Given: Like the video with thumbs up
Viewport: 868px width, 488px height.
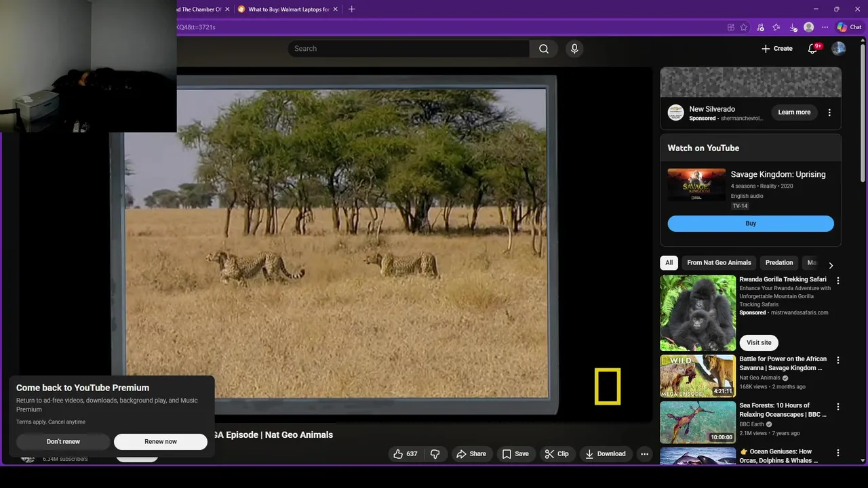Looking at the screenshot, I should coord(406,454).
